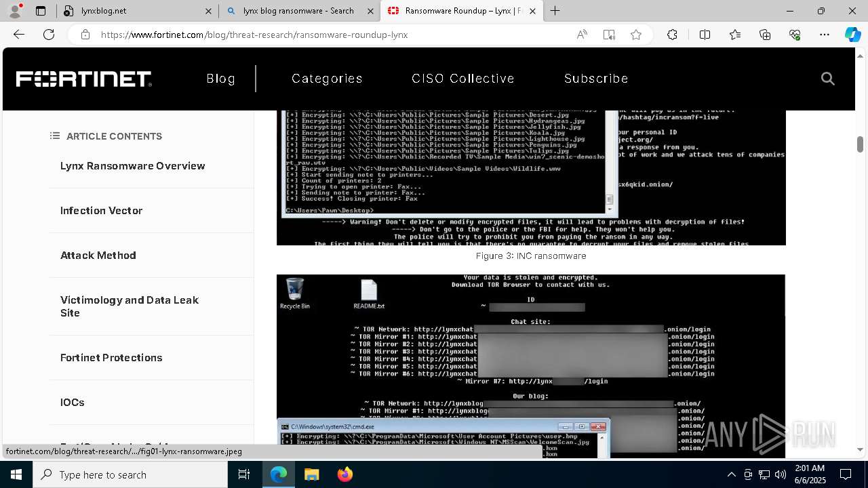868x488 pixels.
Task: Toggle split screen view
Action: [705, 35]
